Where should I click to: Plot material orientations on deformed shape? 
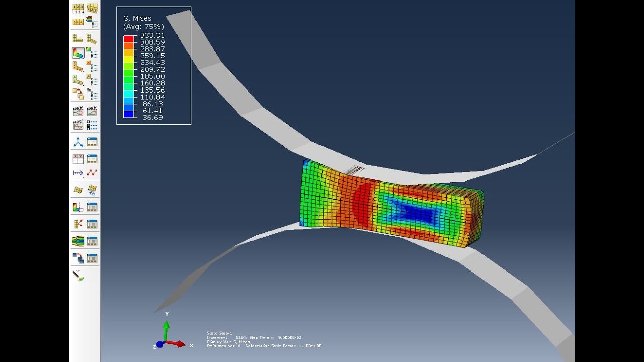(78, 80)
